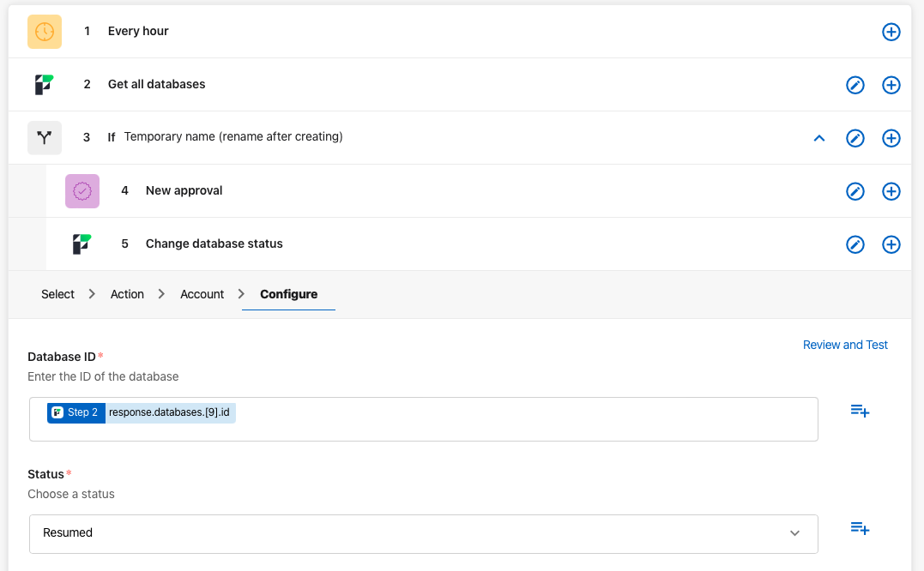
Task: Click the Review and Test link
Action: [845, 345]
